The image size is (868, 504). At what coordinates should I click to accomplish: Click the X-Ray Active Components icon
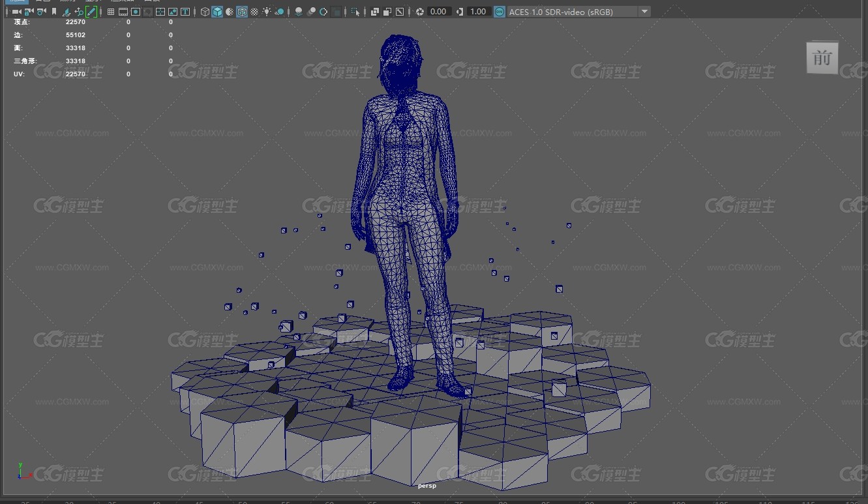coord(387,12)
